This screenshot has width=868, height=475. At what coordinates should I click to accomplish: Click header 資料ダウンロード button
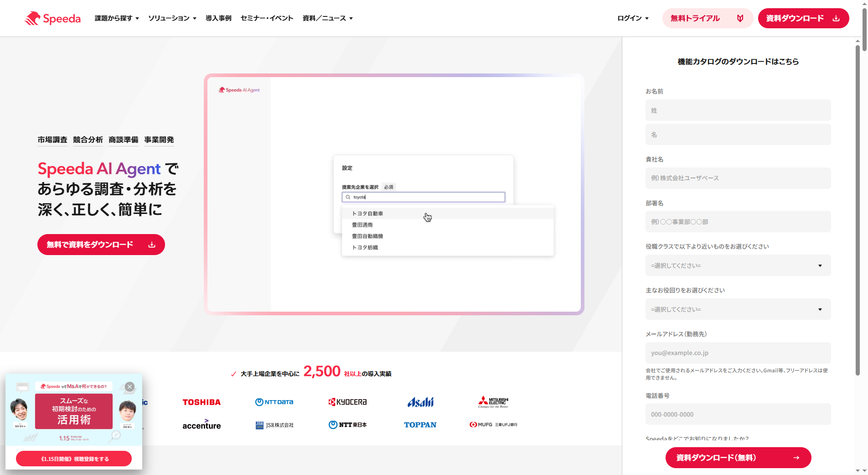click(803, 18)
